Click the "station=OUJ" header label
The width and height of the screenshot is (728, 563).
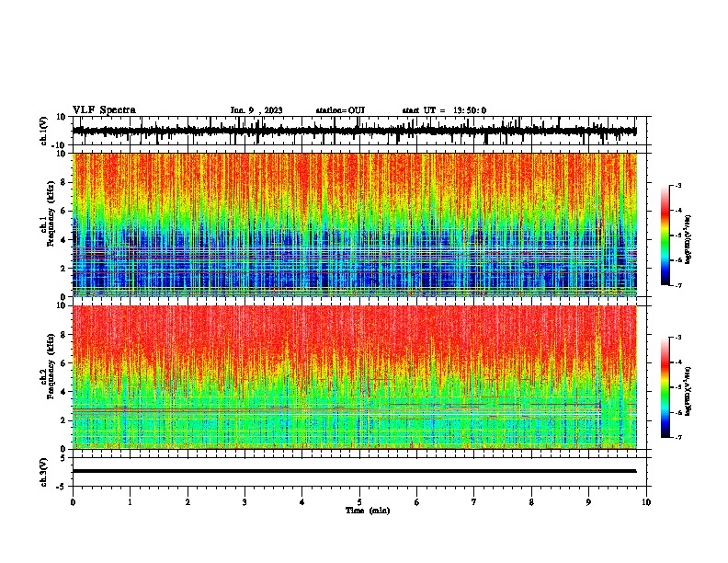340,110
